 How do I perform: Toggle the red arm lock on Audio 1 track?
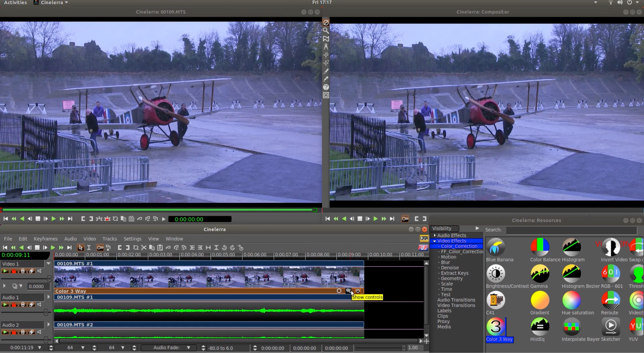pyautogui.click(x=14, y=304)
